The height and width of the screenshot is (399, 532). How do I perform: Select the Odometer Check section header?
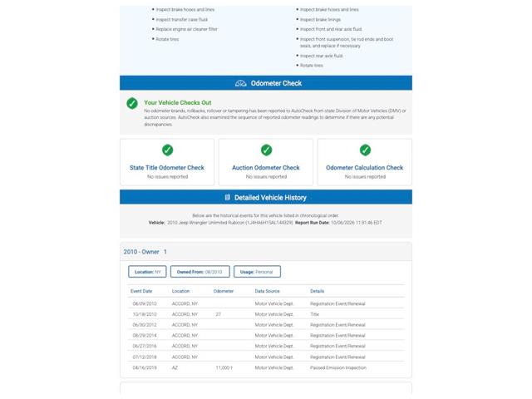click(266, 83)
